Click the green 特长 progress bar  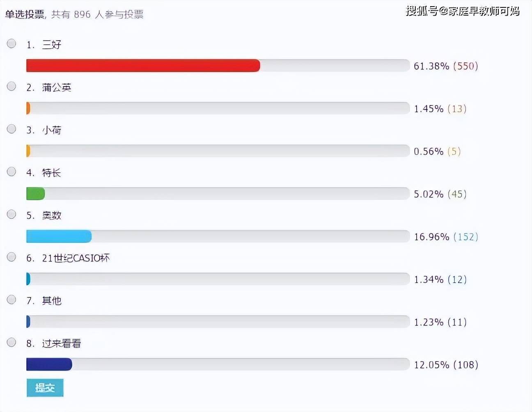pyautogui.click(x=36, y=194)
